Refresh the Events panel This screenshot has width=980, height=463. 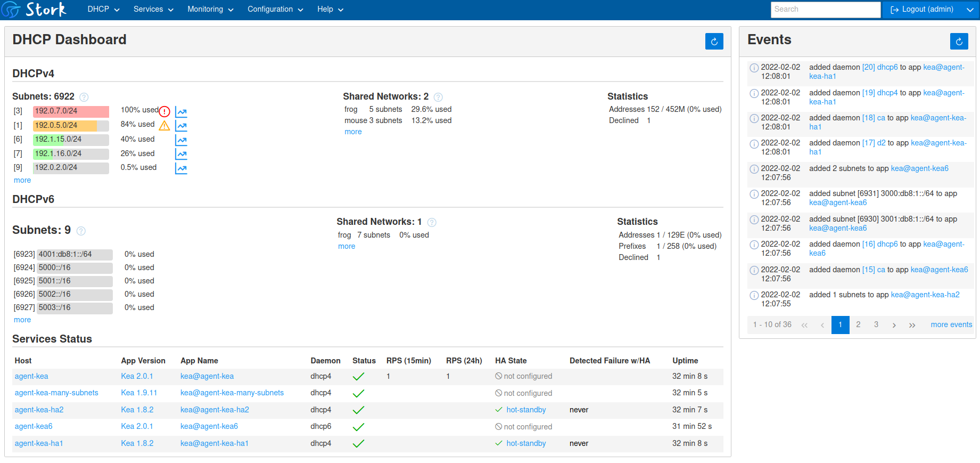(x=959, y=41)
